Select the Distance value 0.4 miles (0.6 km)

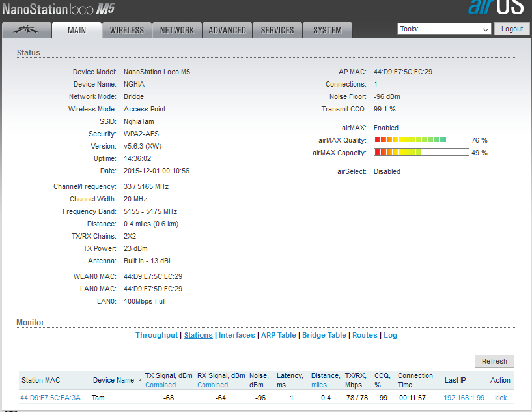click(x=151, y=224)
